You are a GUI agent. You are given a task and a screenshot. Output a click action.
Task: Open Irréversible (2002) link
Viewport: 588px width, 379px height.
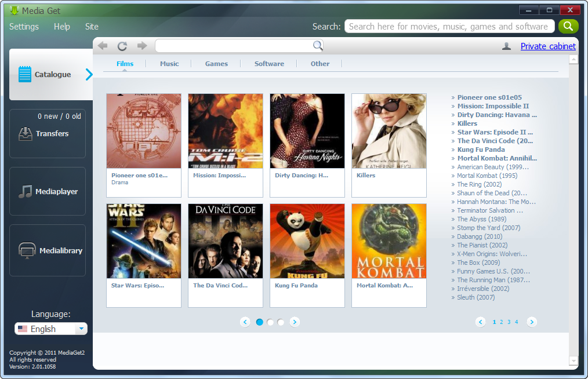click(x=483, y=289)
